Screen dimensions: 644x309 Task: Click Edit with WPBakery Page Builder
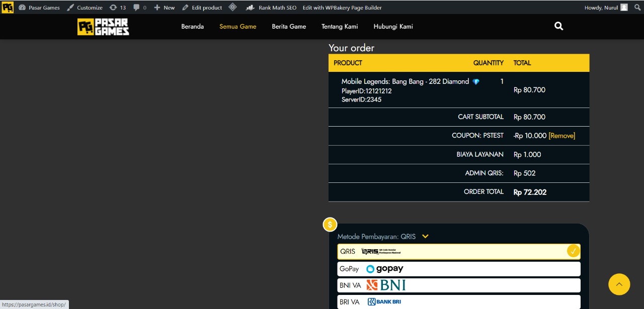point(342,8)
